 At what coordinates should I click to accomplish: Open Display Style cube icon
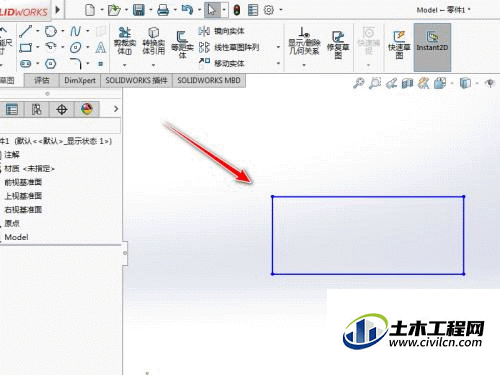click(465, 83)
